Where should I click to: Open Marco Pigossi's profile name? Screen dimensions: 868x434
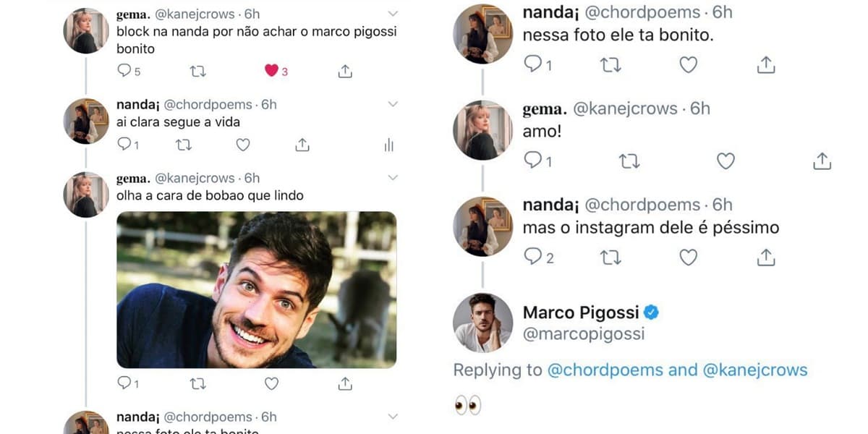581,312
